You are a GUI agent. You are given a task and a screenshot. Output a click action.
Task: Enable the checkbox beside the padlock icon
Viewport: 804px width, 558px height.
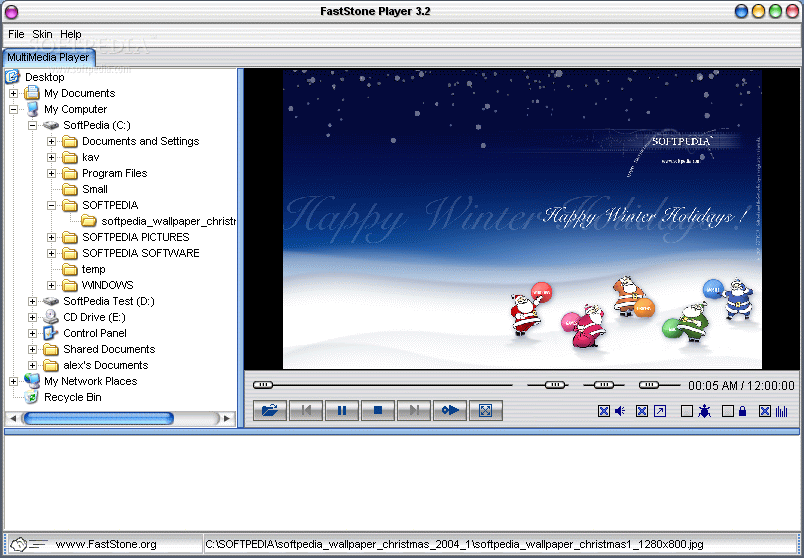727,411
